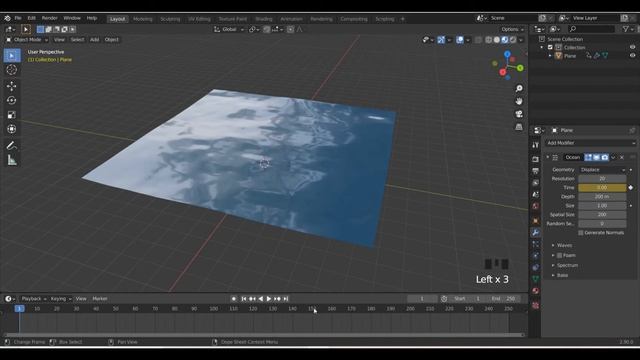Toggle the snap magnet in header
Screen dimensions: 640x360
[x=266, y=29]
